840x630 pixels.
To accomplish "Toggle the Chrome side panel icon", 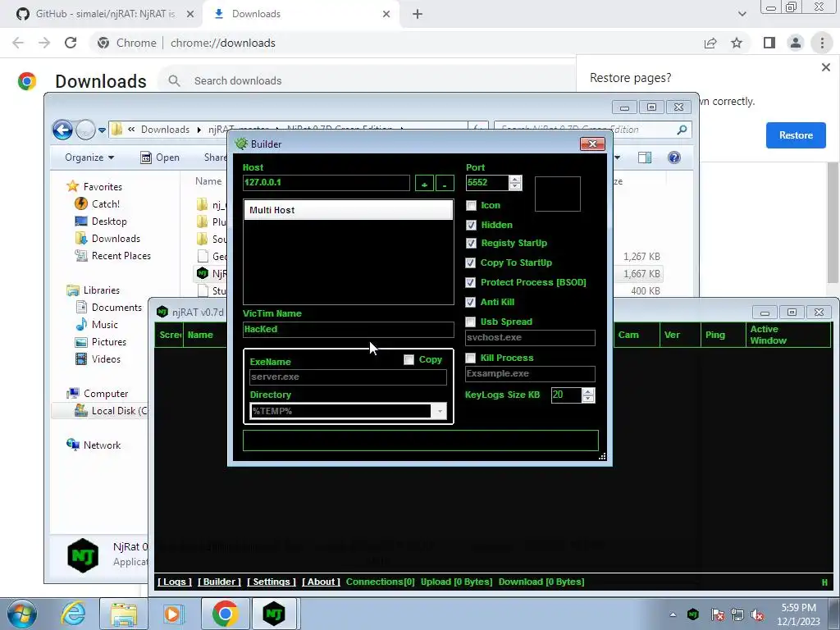I will (x=769, y=43).
